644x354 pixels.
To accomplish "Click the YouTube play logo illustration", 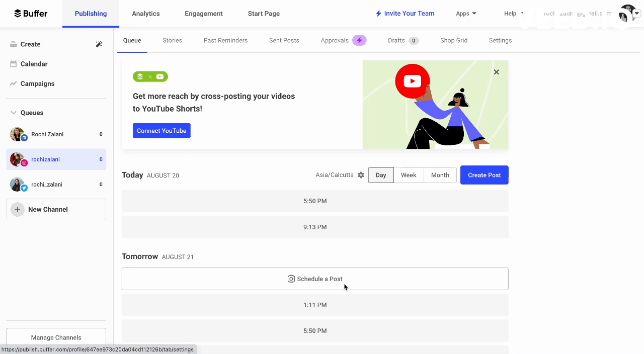I will 412,81.
